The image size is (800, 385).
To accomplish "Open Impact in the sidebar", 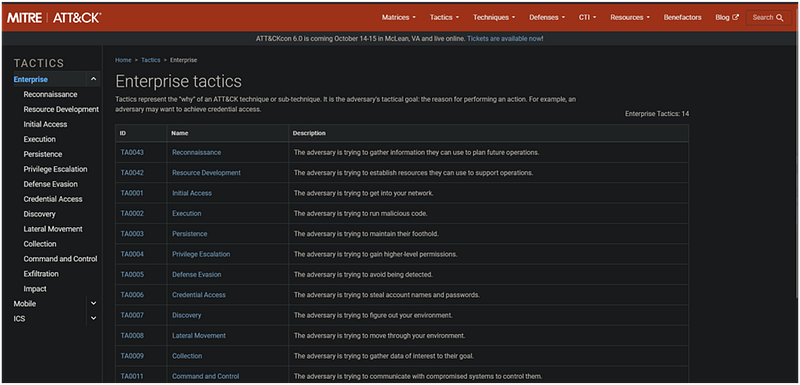I will click(35, 289).
